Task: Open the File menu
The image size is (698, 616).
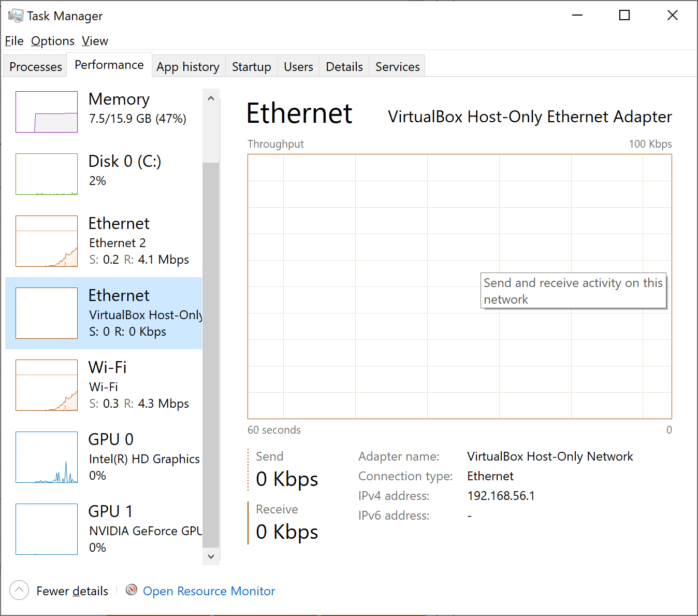Action: pos(14,41)
